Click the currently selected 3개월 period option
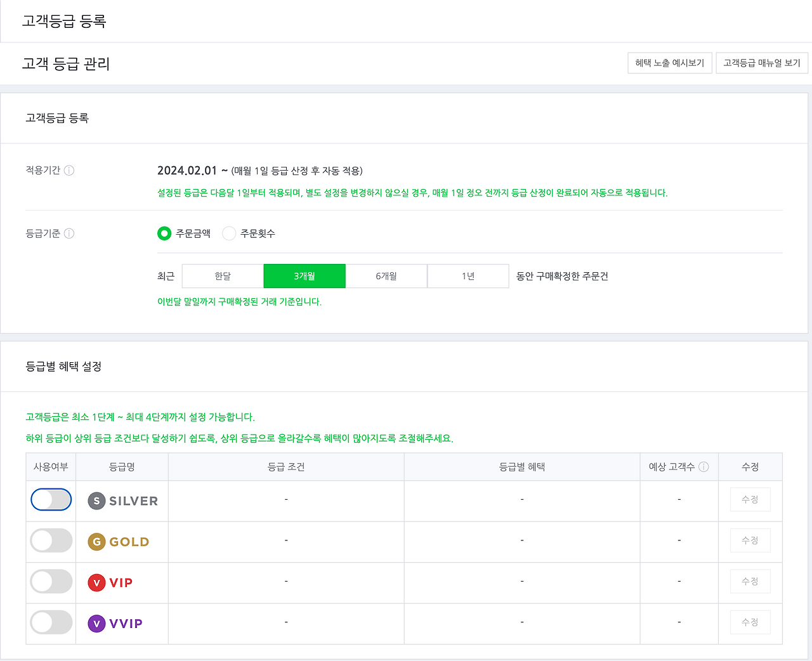Viewport: 812px width, 661px height. click(x=304, y=276)
